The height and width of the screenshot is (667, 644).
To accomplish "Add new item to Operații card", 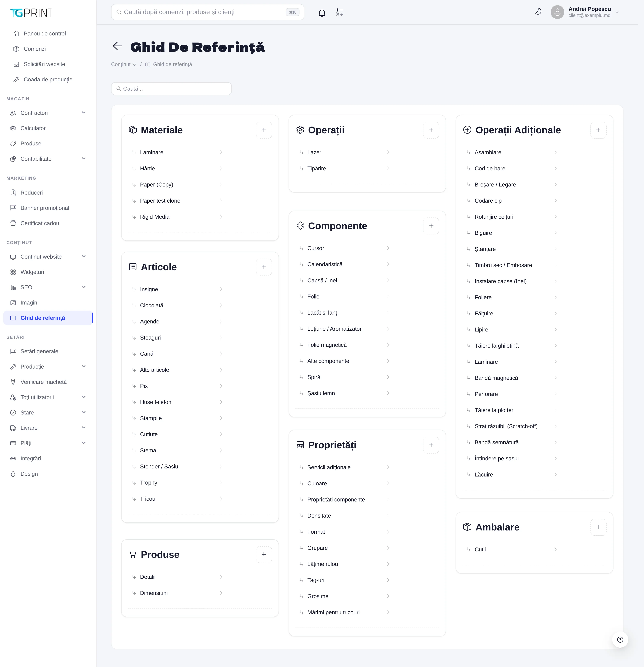I will [x=431, y=130].
